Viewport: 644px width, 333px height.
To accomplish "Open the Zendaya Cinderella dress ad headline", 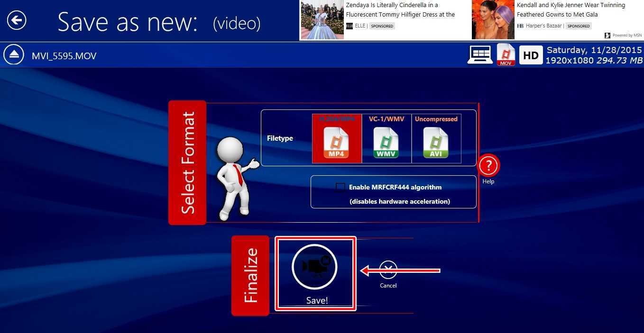I will [x=400, y=10].
